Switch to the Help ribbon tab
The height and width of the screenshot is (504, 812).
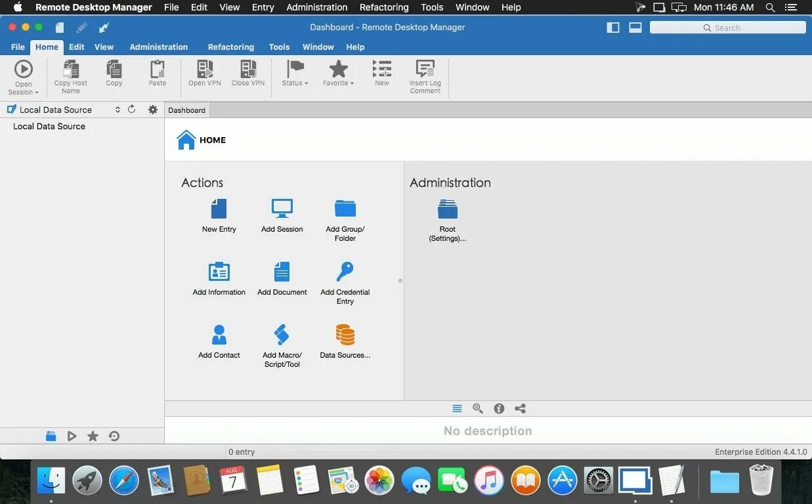click(x=355, y=47)
